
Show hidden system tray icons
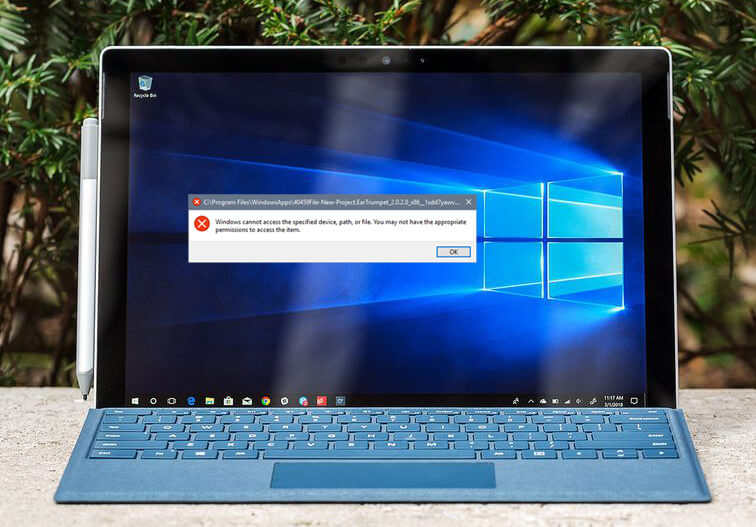point(531,401)
